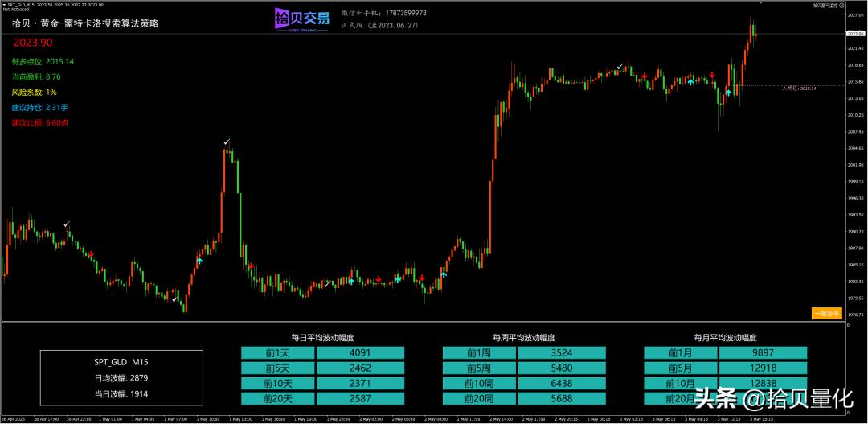This screenshot has height=424, width=868.
Task: Click the 当前盈利: 8.76 label
Action: tap(36, 76)
